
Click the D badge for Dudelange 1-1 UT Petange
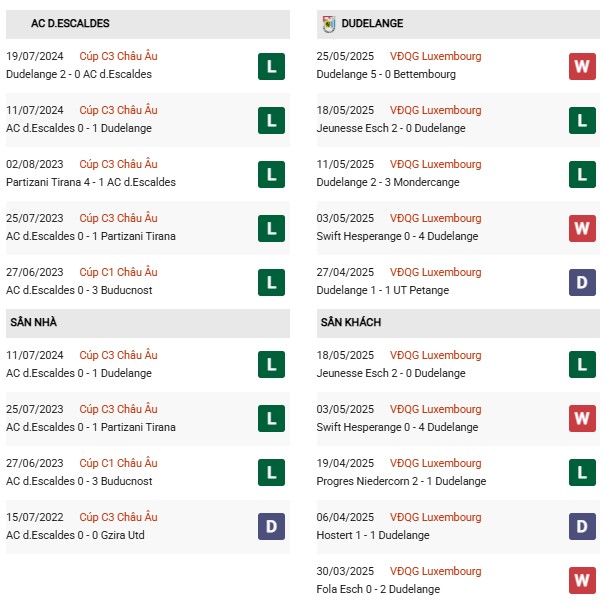click(582, 282)
